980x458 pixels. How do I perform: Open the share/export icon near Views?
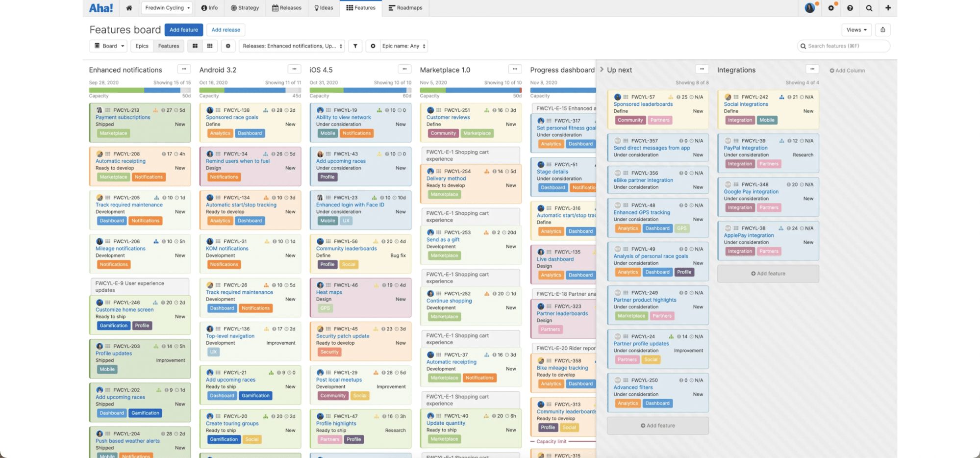click(x=882, y=29)
